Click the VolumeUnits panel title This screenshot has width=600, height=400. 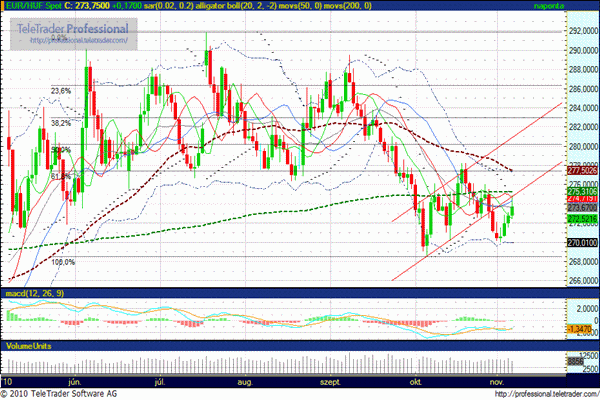click(28, 345)
